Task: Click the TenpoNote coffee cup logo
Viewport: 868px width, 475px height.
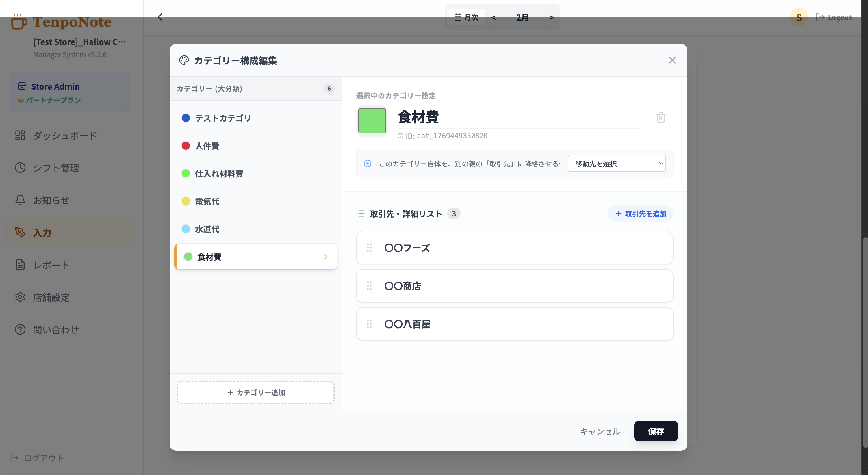Action: [18, 22]
